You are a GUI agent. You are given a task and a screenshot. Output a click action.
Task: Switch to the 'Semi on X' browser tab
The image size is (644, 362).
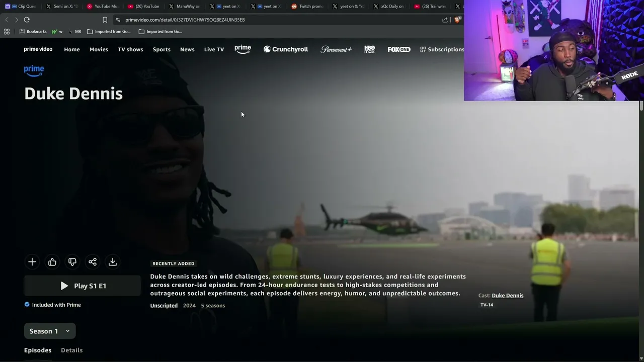[x=62, y=6]
